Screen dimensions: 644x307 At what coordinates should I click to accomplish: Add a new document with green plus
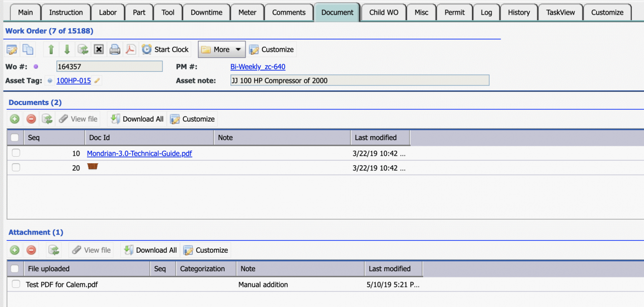click(x=15, y=119)
